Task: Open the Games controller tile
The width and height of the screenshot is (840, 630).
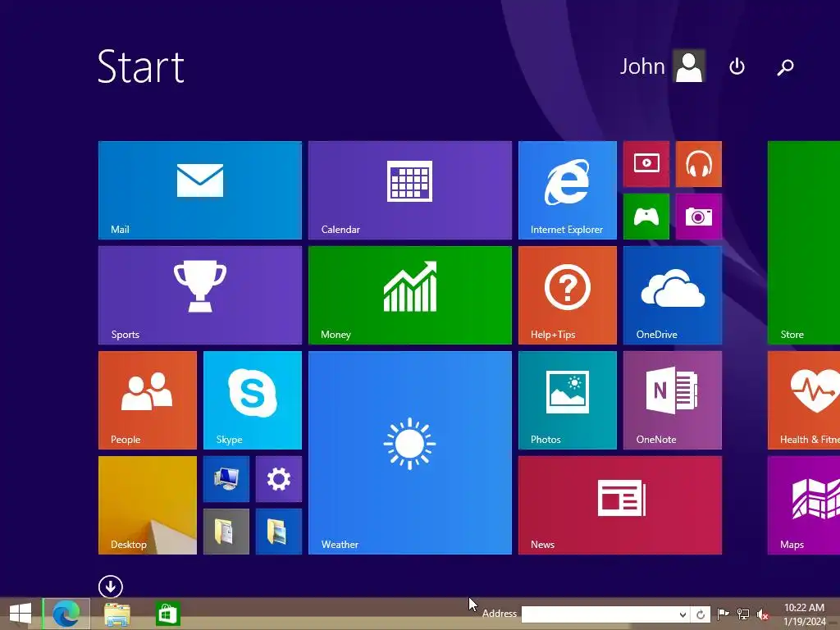Action: point(646,217)
